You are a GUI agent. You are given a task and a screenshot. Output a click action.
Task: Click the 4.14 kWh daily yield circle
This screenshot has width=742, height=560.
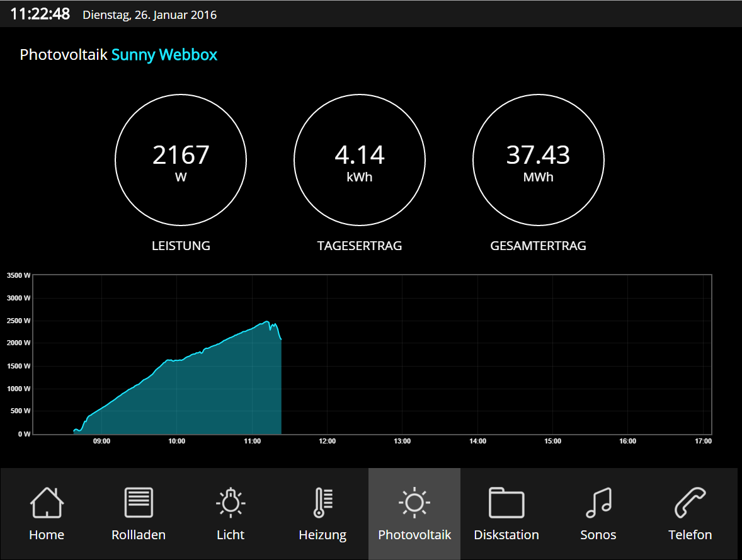click(360, 160)
